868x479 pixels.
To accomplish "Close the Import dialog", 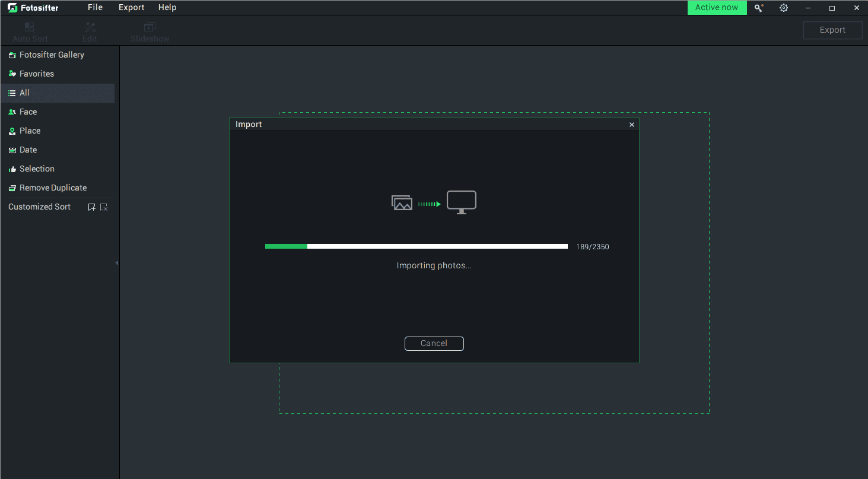I will tap(631, 125).
